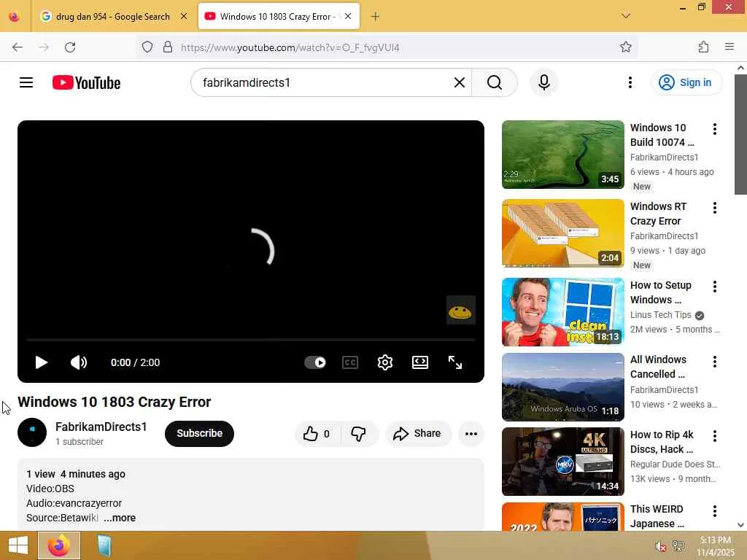Open options for Windows RT Crazy Error
The width and height of the screenshot is (747, 560).
(x=714, y=208)
